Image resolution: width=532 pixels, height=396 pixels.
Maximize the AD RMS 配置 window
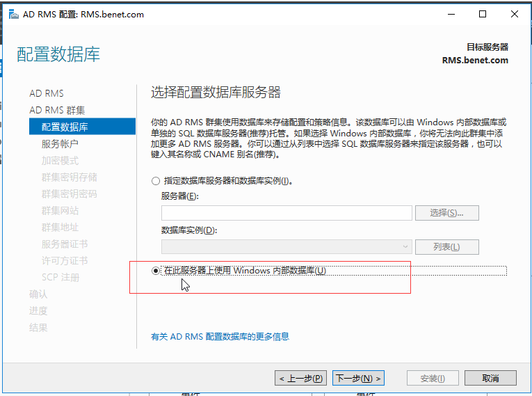point(483,14)
